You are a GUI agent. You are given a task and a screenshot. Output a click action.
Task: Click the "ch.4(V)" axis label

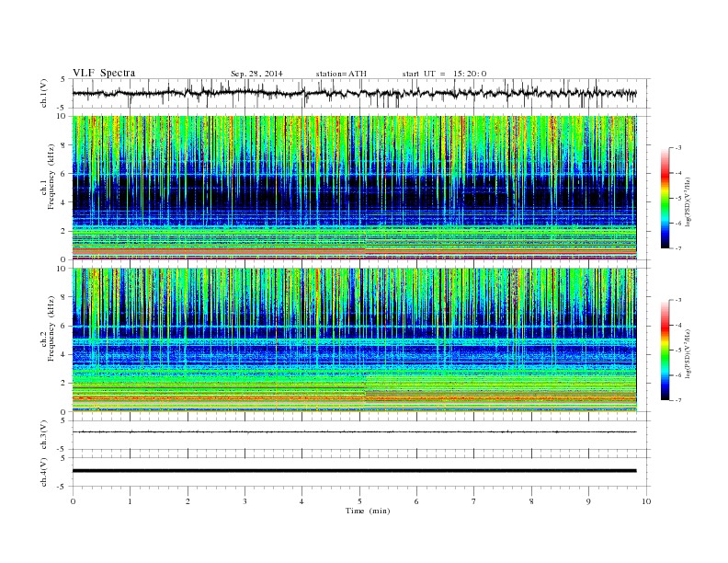pos(44,472)
